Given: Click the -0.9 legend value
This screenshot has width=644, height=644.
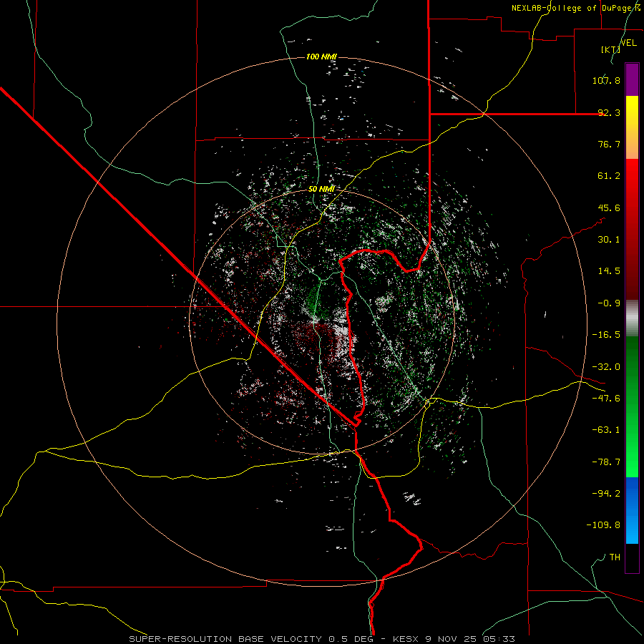Looking at the screenshot, I should pos(609,303).
